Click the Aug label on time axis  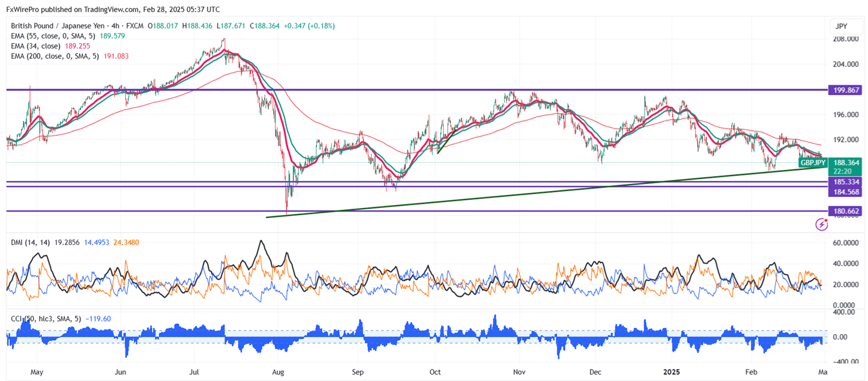click(x=278, y=372)
